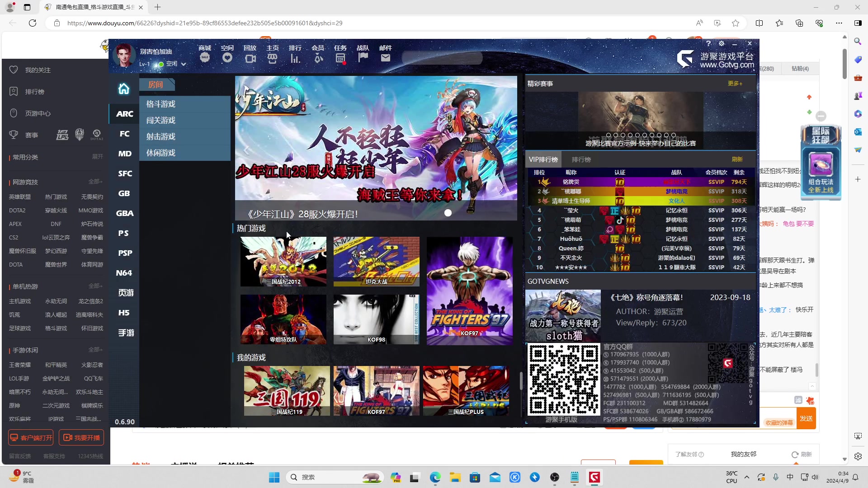Show hidden system tray icons

click(x=746, y=477)
